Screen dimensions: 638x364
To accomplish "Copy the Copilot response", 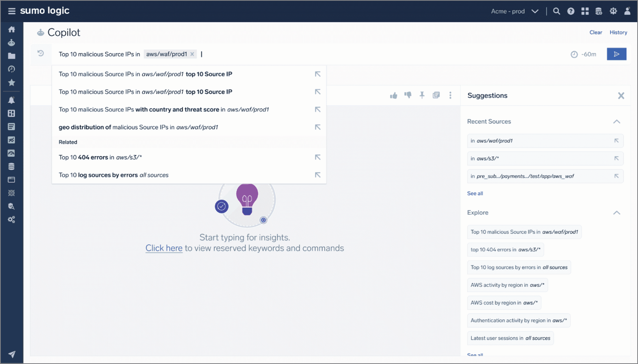I will tap(436, 95).
